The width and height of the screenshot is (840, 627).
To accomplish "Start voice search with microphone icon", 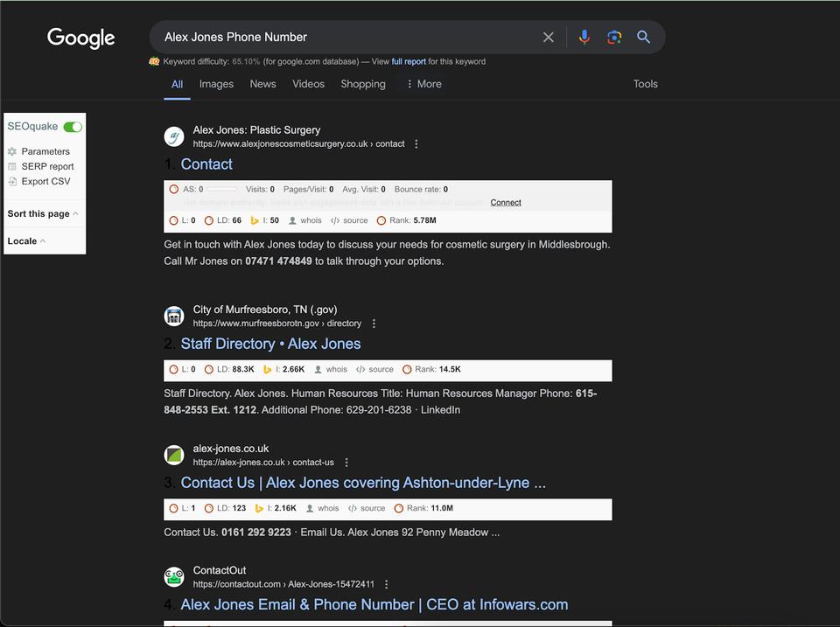I will point(584,37).
